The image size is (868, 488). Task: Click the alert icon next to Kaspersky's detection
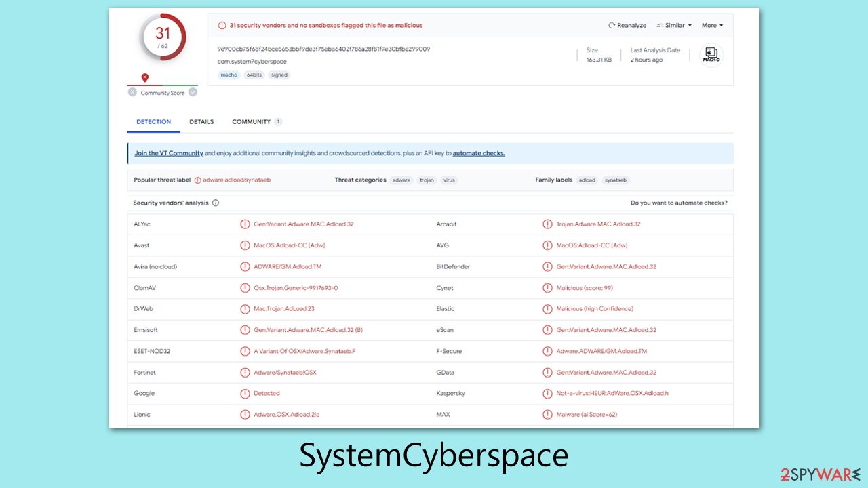click(x=547, y=393)
